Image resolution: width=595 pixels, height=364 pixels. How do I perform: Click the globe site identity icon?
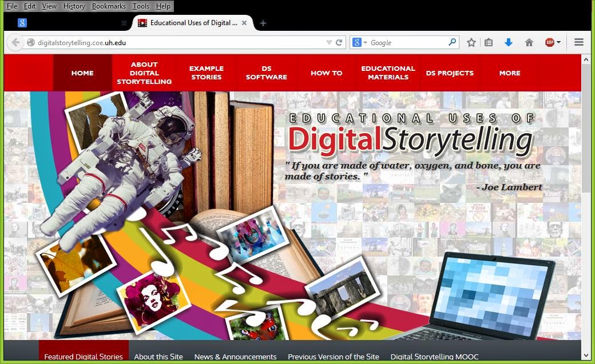pos(31,42)
